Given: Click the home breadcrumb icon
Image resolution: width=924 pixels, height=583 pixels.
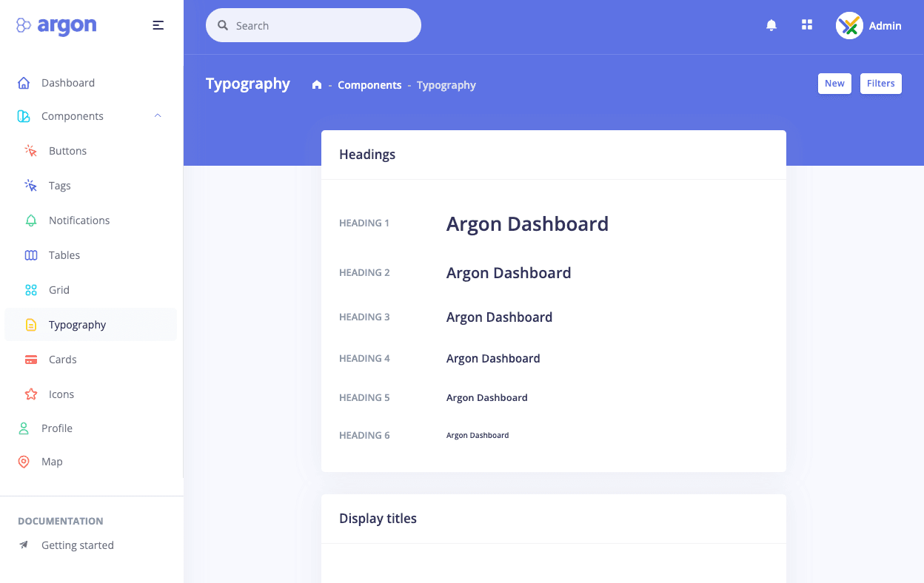Looking at the screenshot, I should (317, 84).
